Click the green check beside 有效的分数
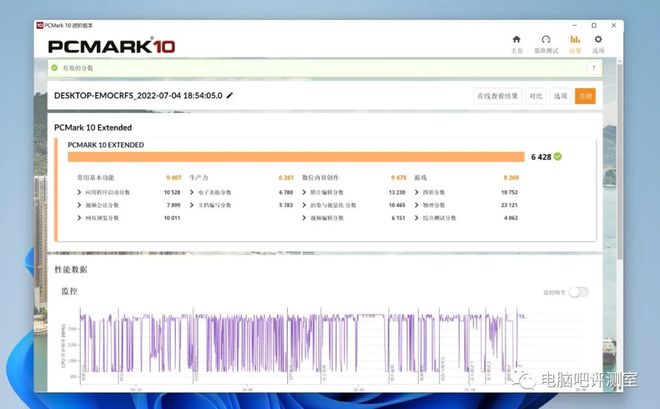 [x=54, y=68]
